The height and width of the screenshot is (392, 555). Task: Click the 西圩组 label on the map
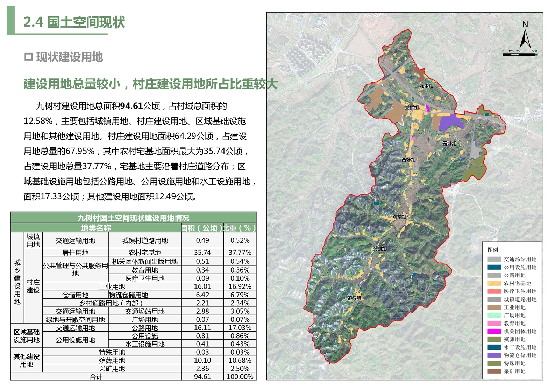point(408,159)
